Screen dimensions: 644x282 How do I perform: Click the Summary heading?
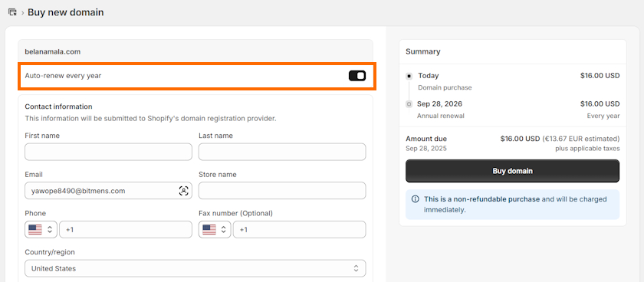coord(423,51)
